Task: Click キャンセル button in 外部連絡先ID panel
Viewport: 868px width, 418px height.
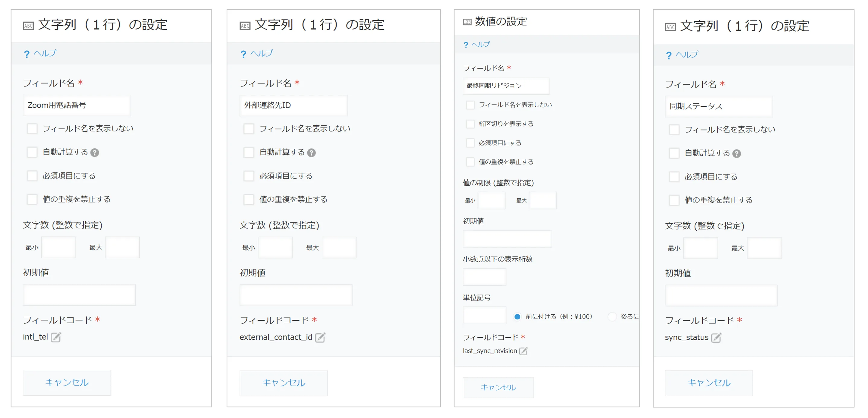Action: coord(284,383)
